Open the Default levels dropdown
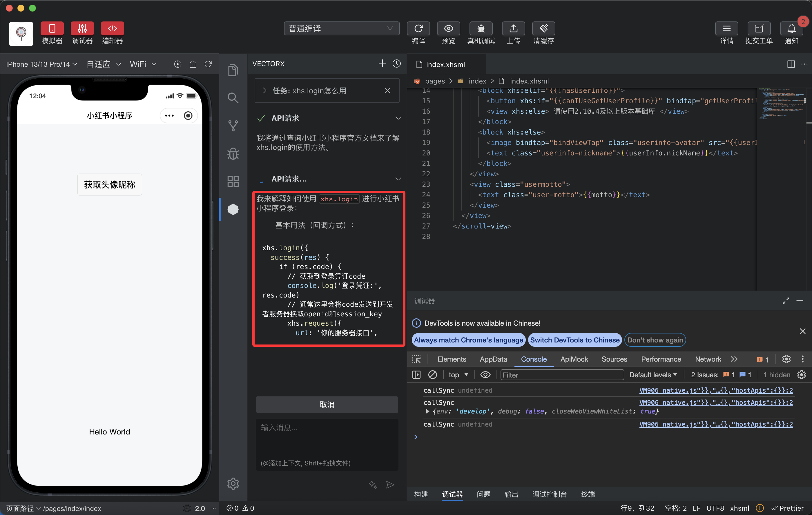 [x=653, y=375]
